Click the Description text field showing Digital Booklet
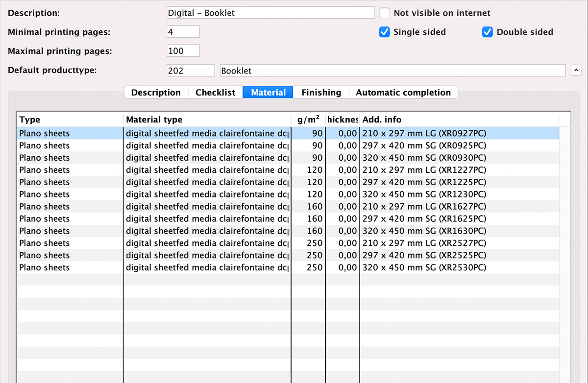This screenshot has width=588, height=383. pos(270,12)
